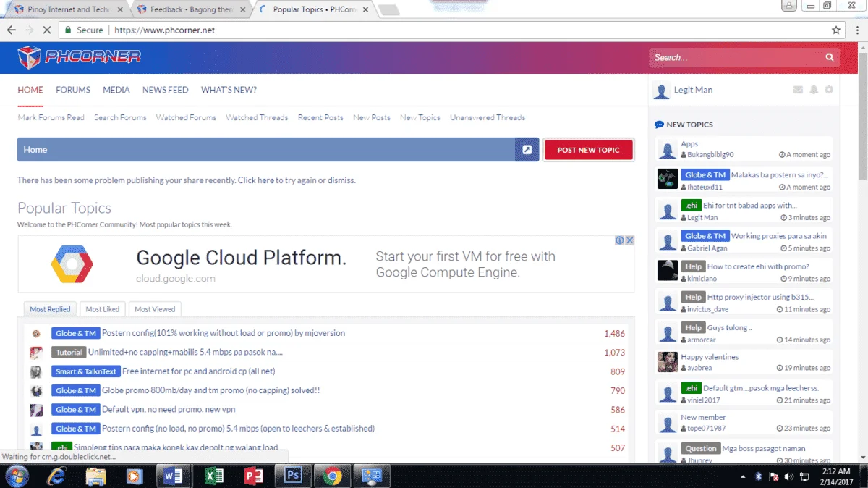Open the 'Happy valentines' new topic
The width and height of the screenshot is (868, 488).
click(x=710, y=357)
